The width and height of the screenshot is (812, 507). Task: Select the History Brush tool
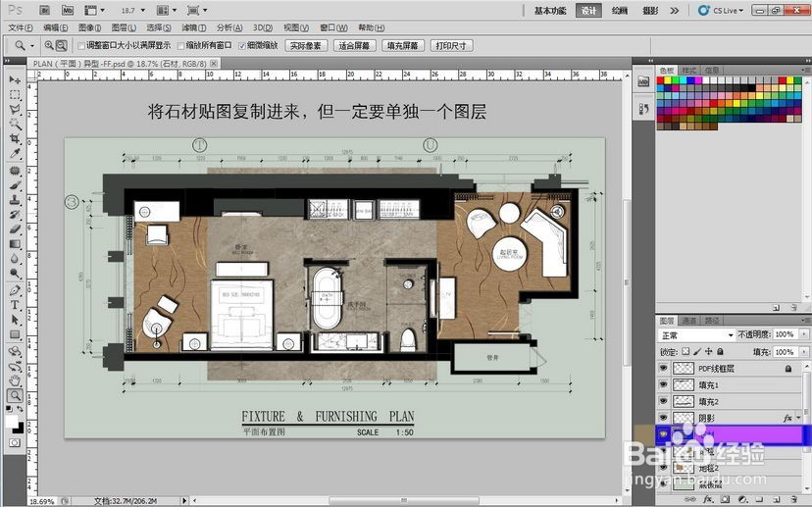pos(15,215)
